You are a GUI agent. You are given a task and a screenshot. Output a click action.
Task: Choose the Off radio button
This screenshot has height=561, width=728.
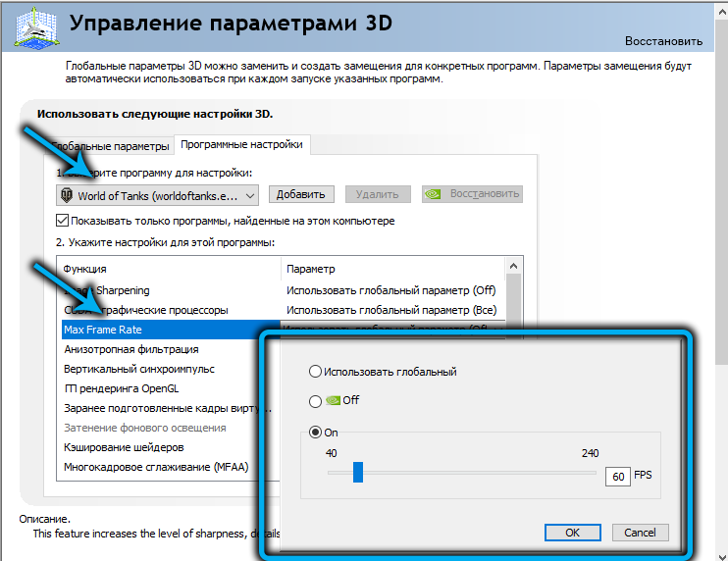pos(315,401)
